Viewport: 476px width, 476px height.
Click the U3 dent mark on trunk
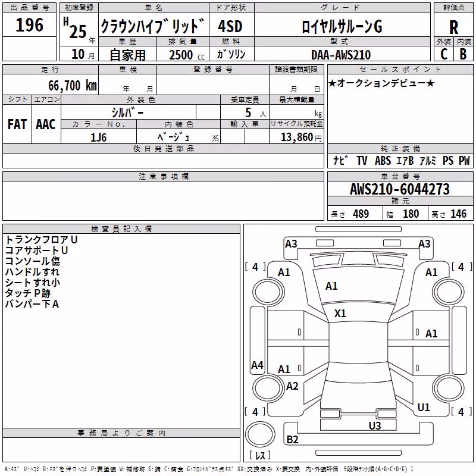coord(375,426)
